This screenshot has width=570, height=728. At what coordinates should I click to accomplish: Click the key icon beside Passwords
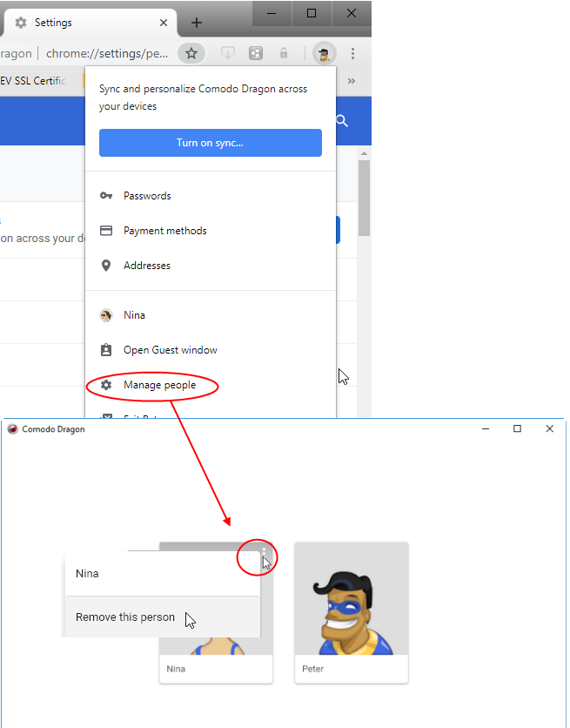106,196
